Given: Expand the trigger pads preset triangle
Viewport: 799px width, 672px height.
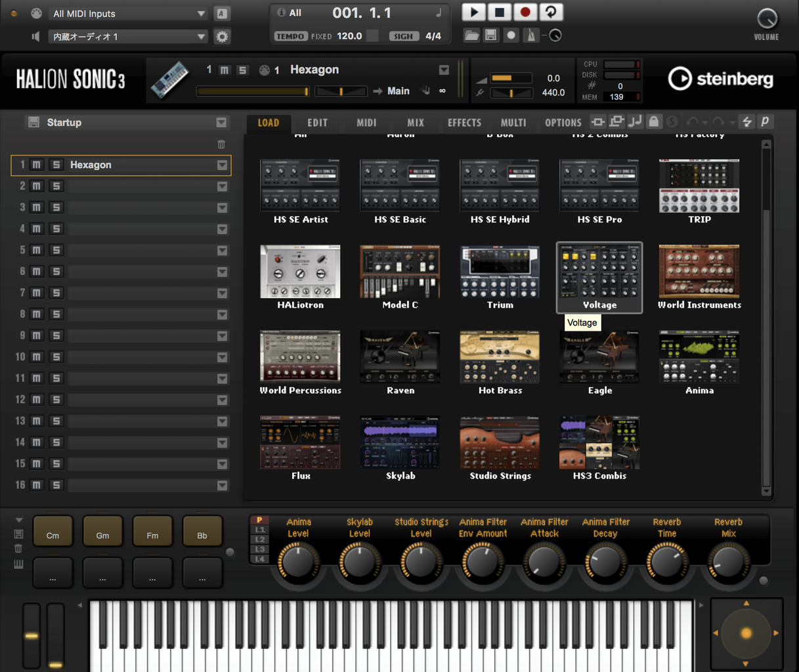Looking at the screenshot, I should click(19, 520).
